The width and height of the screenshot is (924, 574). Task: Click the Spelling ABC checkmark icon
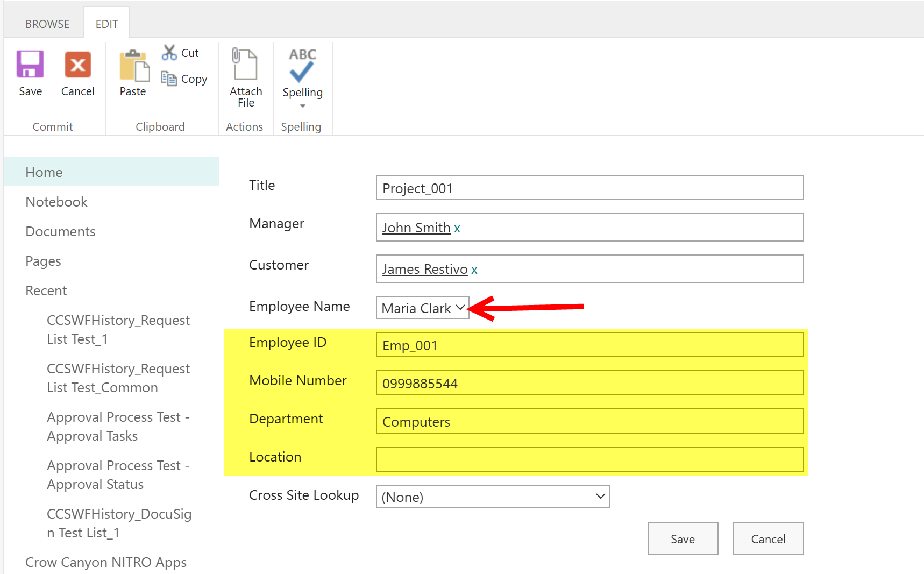(x=302, y=65)
